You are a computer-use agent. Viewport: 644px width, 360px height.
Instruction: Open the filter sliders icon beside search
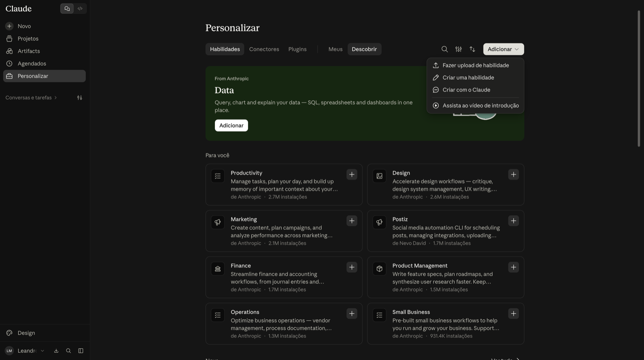click(458, 49)
